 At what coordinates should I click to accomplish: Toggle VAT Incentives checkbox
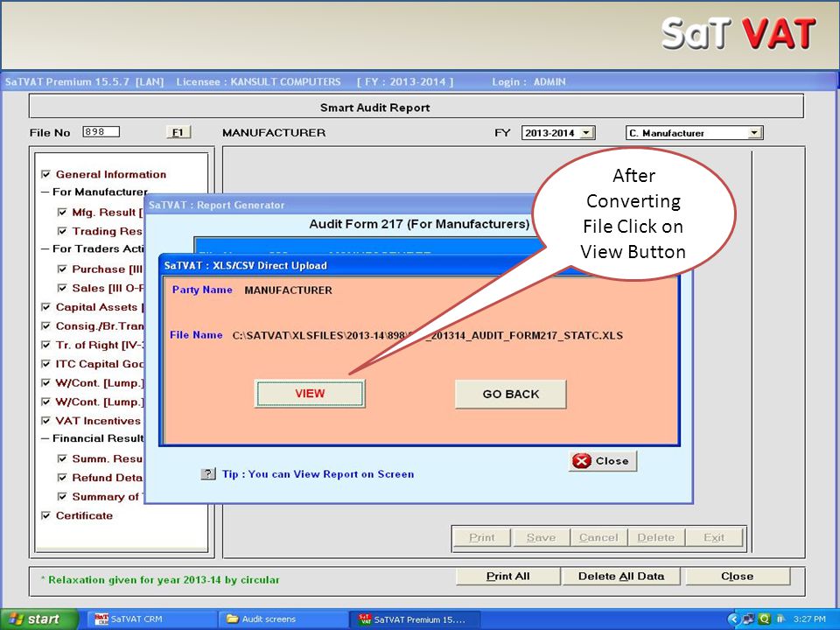point(46,421)
